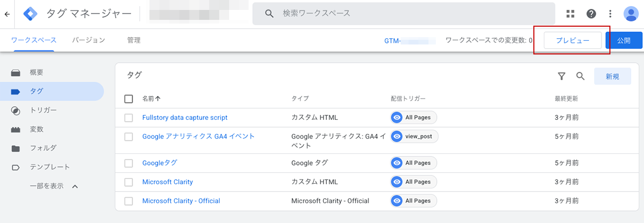Viewport: 644px width, 223px height.
Task: Click カスタム HTML in Fullstory row
Action: pyautogui.click(x=315, y=118)
